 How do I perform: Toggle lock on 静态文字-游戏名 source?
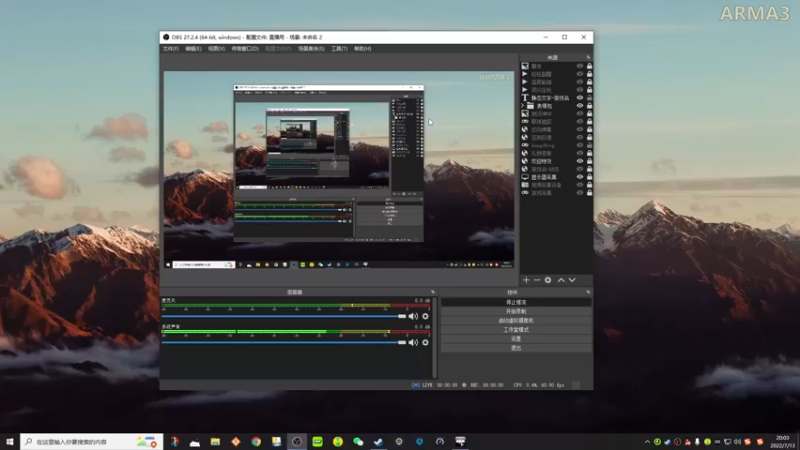[589, 97]
